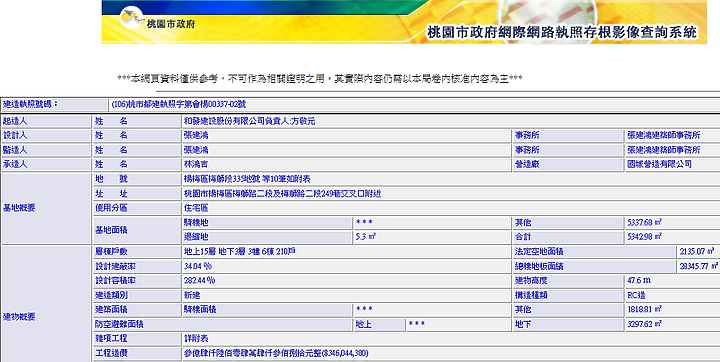Click the 地號 label
720x362 pixels.
[x=111, y=179]
